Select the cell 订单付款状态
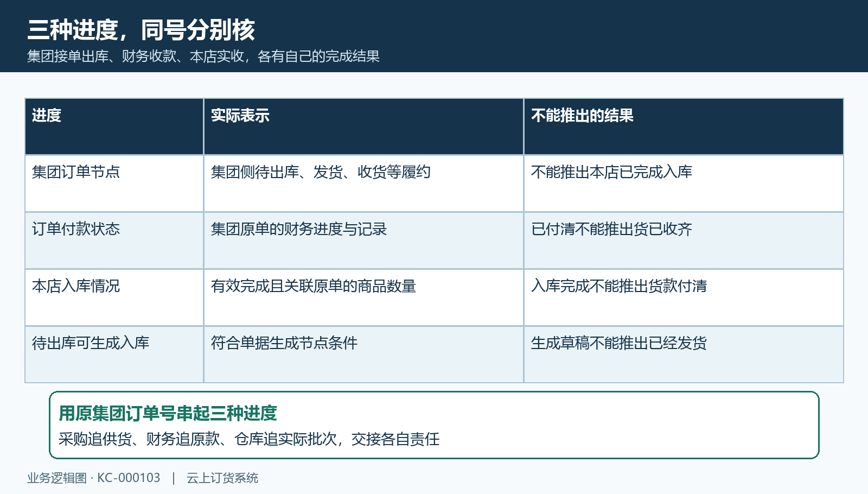The image size is (868, 494). coord(114,240)
